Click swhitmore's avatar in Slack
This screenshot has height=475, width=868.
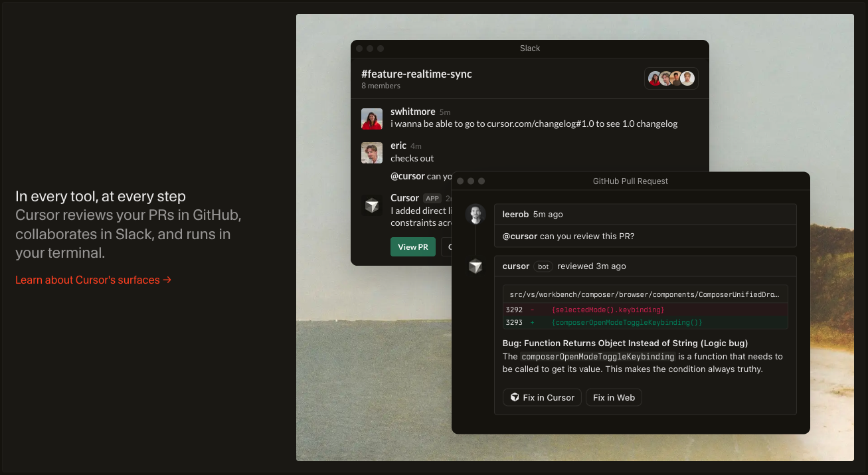click(372, 119)
